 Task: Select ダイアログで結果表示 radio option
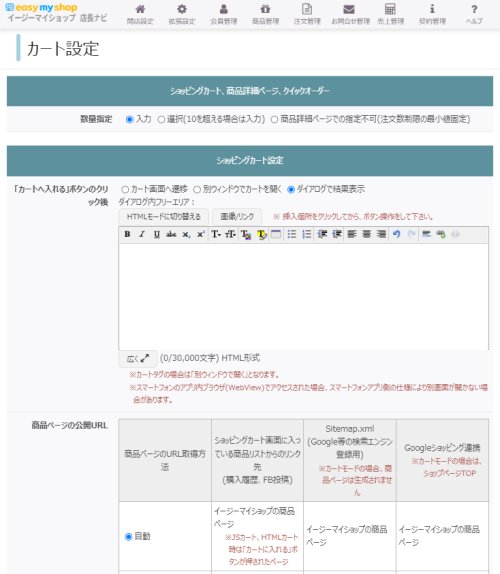point(291,189)
